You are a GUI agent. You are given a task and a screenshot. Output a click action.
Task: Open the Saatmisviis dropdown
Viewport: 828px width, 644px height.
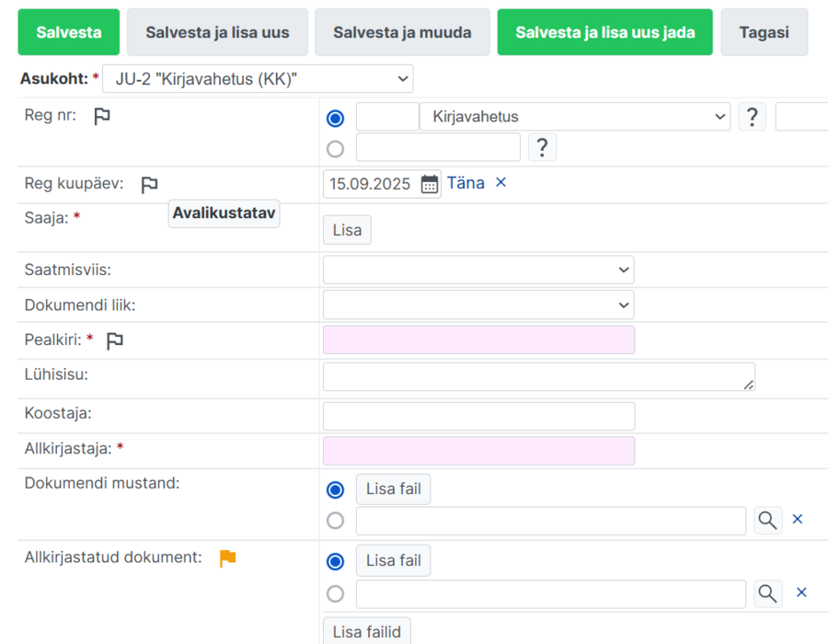478,270
